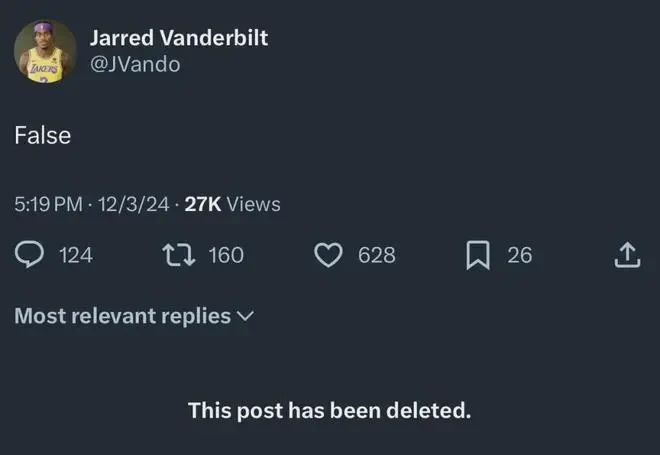Select the post text False
Viewport: 660px width, 455px height.
pyautogui.click(x=43, y=136)
